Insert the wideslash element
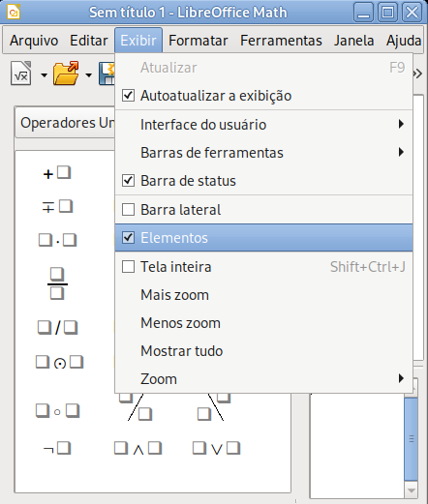 pos(136,407)
